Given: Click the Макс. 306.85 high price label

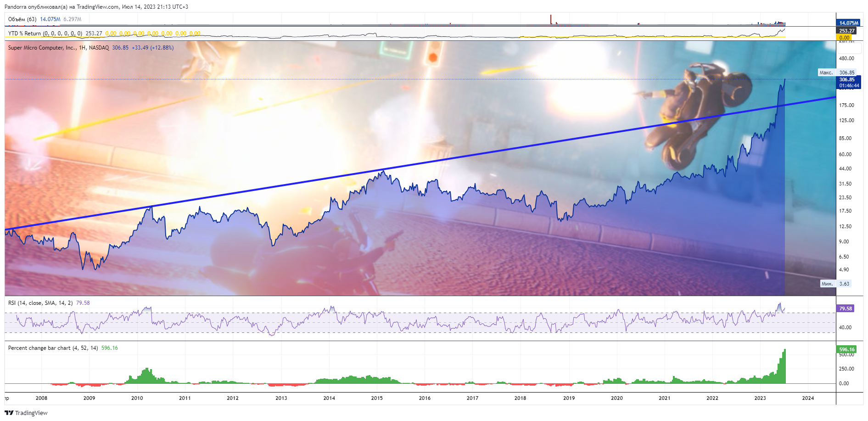Looking at the screenshot, I should [x=837, y=73].
